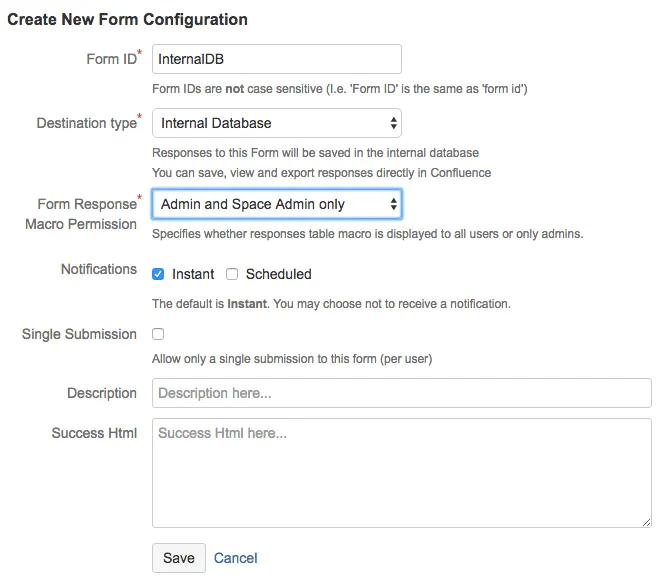Click the 'Form ID' label
Image resolution: width=666 pixels, height=586 pixels.
click(x=111, y=59)
